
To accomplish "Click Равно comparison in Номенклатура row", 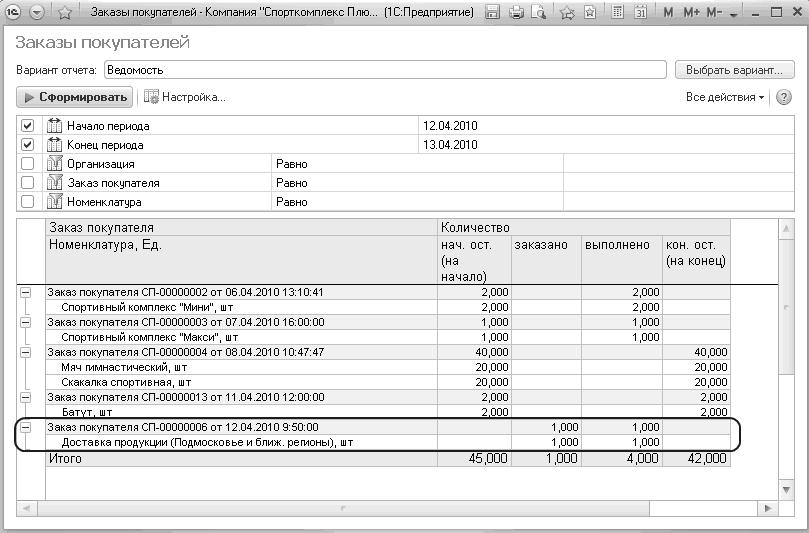I will tap(292, 202).
